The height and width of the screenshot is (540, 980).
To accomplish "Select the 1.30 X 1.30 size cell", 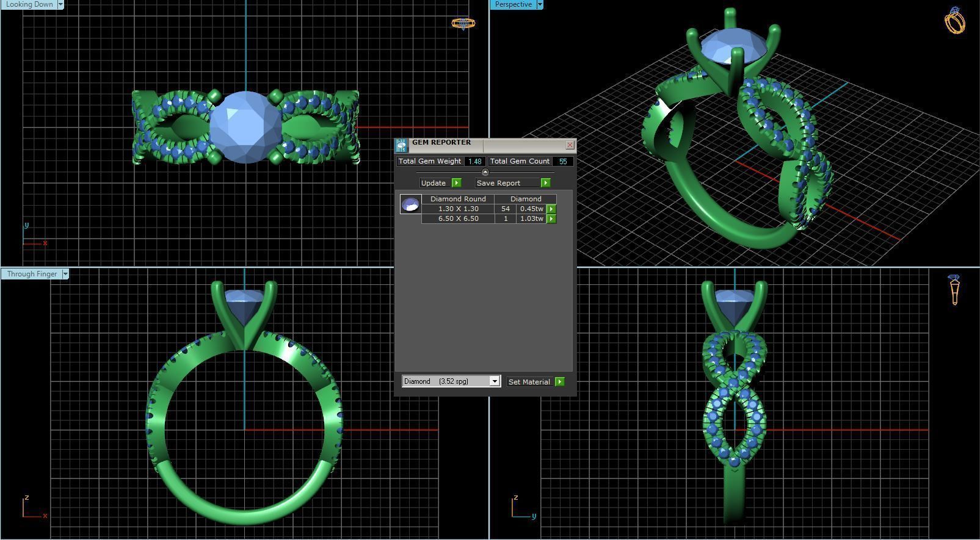I will click(458, 209).
